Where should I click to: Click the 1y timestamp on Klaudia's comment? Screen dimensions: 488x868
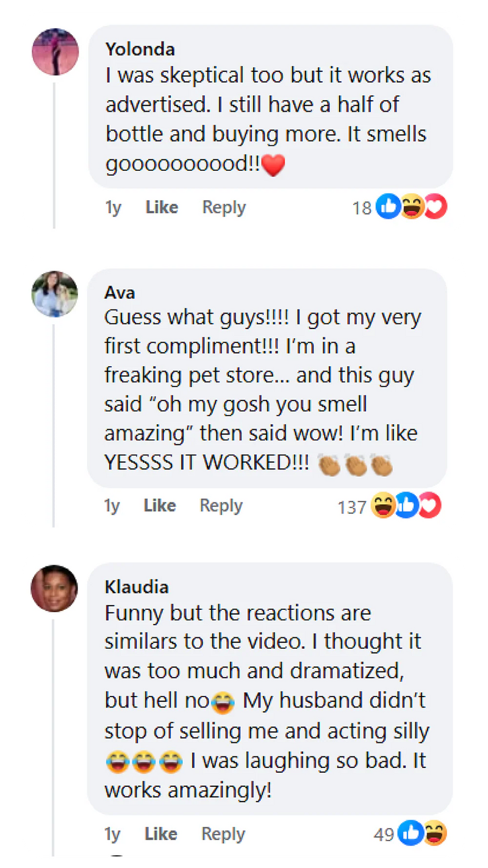point(113,834)
